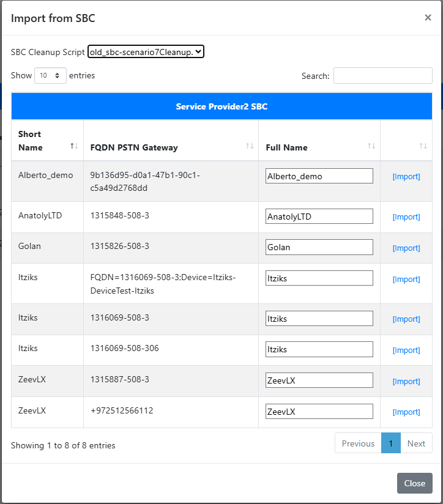Select page 1 in pagination
The width and height of the screenshot is (443, 504).
[391, 443]
